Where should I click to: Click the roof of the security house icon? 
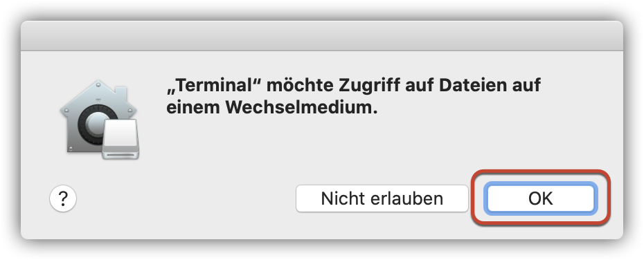[98, 96]
